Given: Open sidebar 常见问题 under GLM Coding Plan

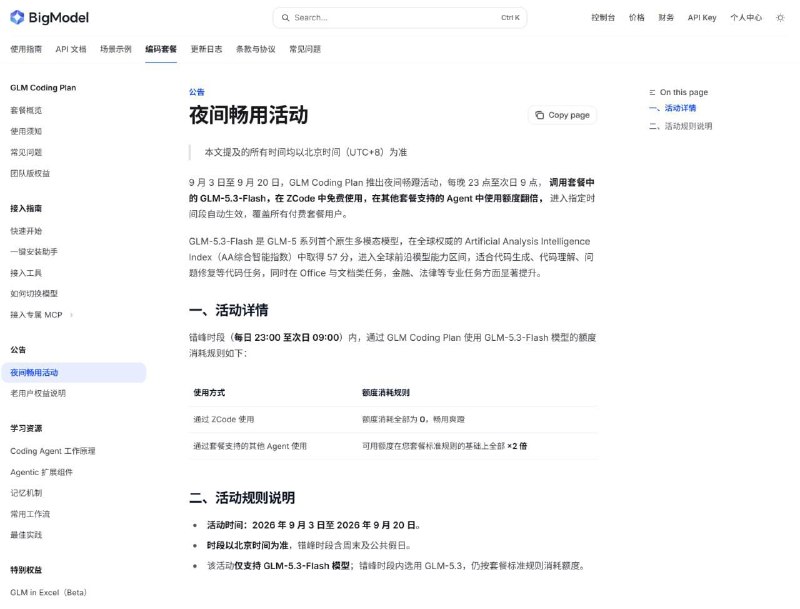Looking at the screenshot, I should tap(26, 152).
